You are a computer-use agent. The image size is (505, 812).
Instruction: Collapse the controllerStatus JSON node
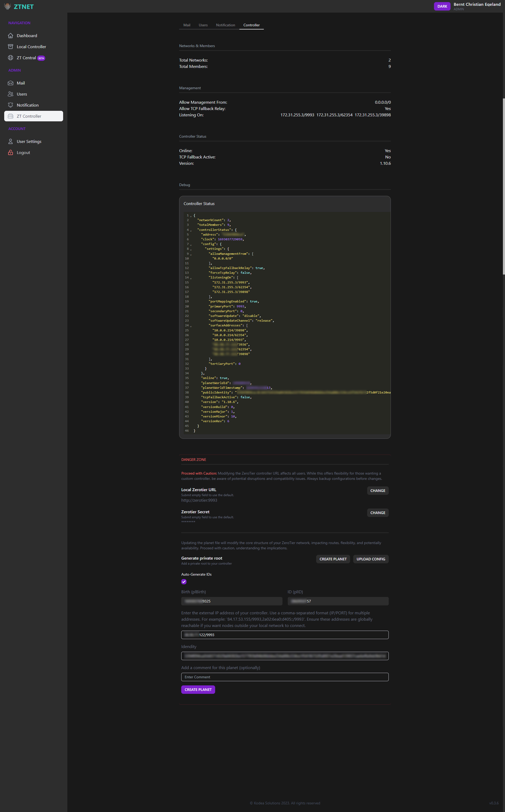[x=191, y=230]
